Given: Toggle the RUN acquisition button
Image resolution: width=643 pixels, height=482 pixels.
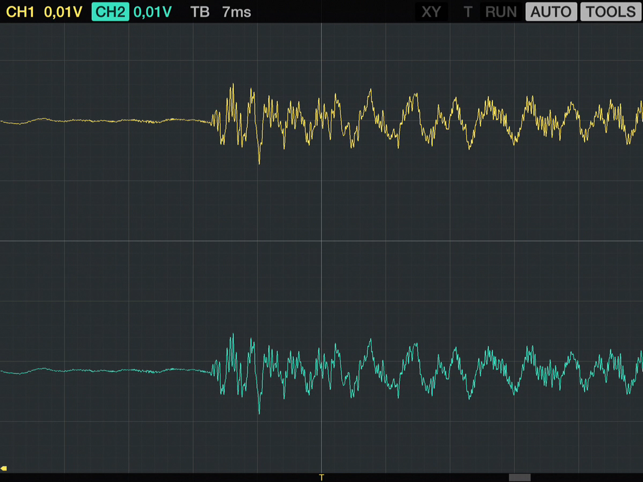Looking at the screenshot, I should tap(501, 11).
